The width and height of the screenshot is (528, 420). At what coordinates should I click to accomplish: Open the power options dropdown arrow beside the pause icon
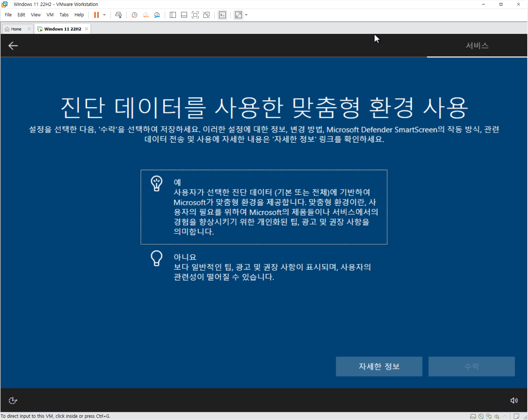point(104,15)
